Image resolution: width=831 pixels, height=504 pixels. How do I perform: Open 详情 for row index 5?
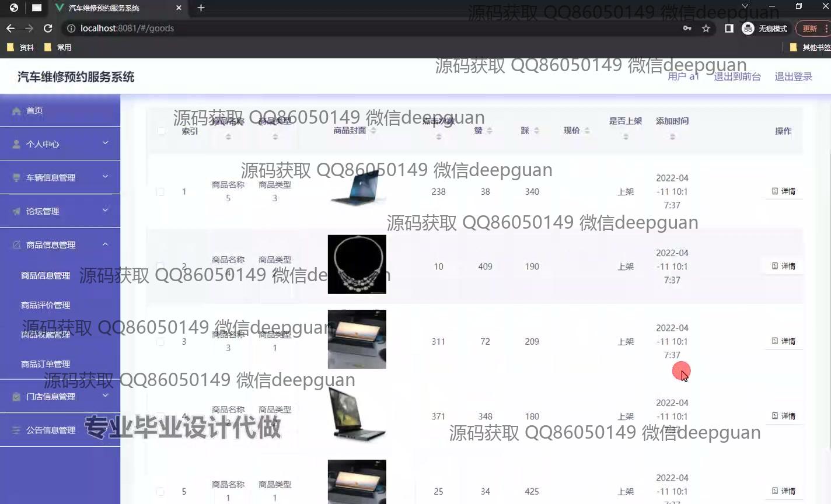point(784,491)
